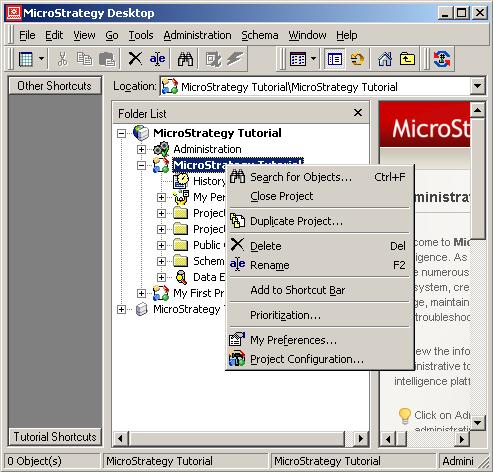Choose My Preferences in context menu
The width and height of the screenshot is (493, 472).
pos(319,340)
